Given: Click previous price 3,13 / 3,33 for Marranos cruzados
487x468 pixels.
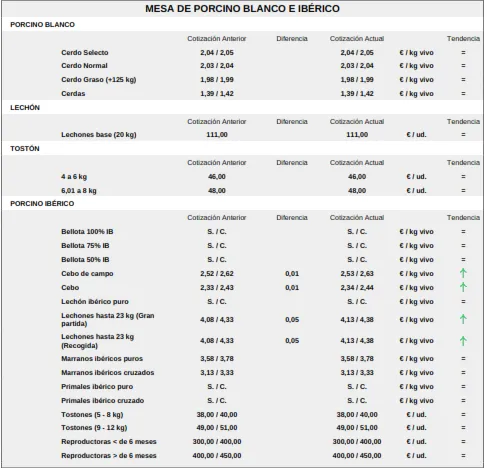Looking at the screenshot, I should pyautogui.click(x=217, y=373).
